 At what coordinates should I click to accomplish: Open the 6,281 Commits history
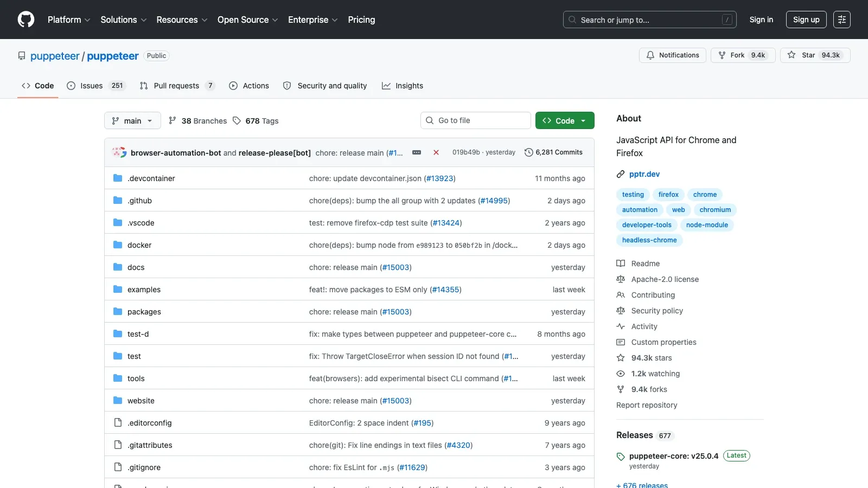(x=553, y=152)
